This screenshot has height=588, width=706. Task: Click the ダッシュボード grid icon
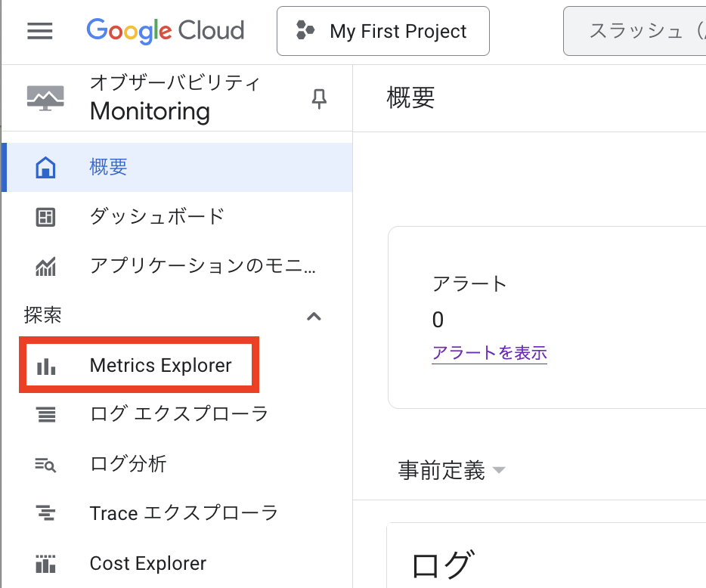45,216
